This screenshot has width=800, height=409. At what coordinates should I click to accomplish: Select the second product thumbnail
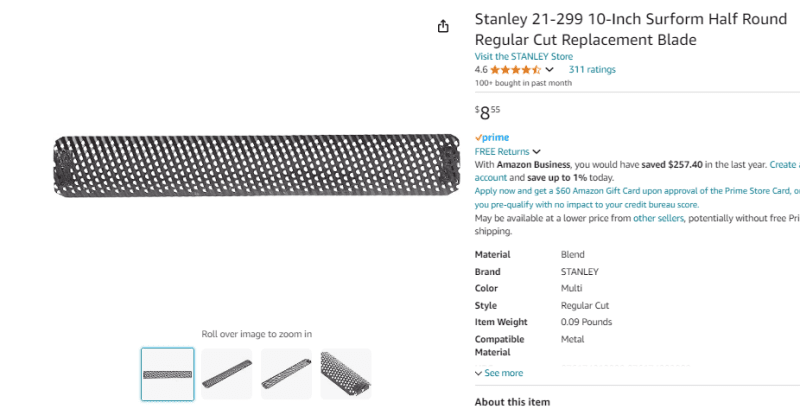[227, 374]
